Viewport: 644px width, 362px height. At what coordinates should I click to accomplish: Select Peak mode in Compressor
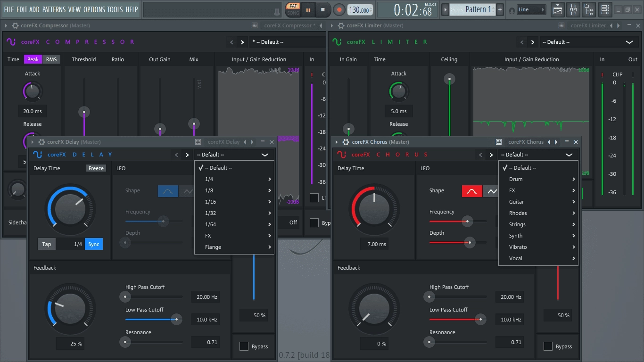point(33,59)
